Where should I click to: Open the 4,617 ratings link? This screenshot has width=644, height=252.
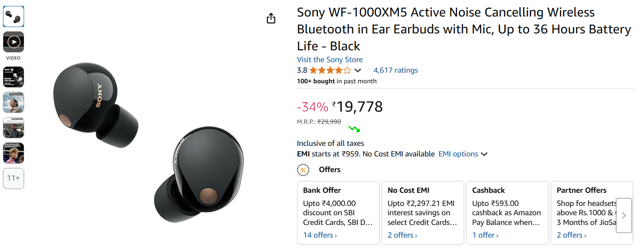point(395,70)
